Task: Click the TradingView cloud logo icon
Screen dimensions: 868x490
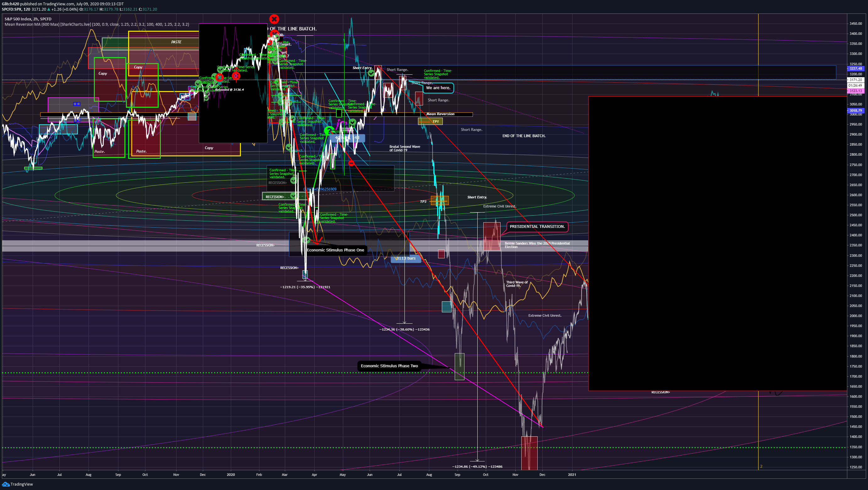Action: [6, 484]
